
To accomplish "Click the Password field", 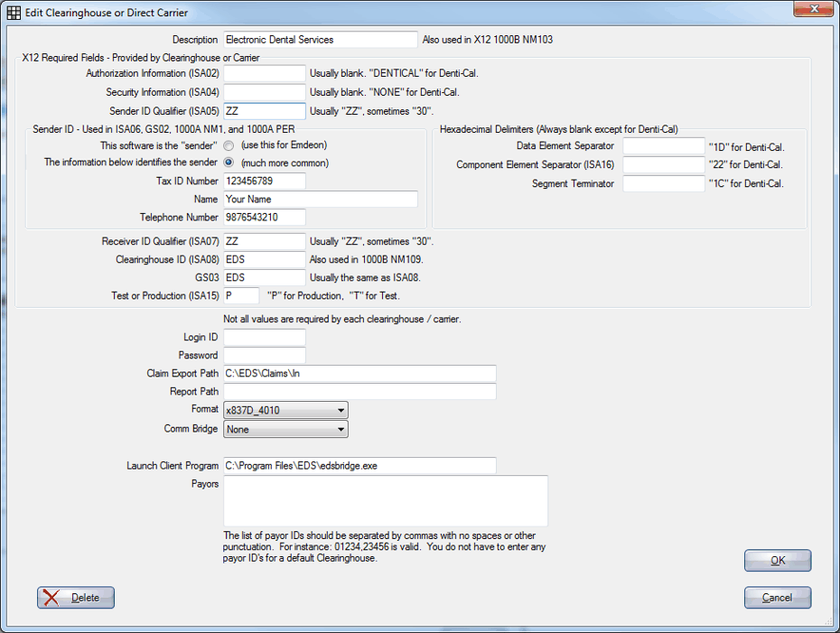I will (x=265, y=355).
